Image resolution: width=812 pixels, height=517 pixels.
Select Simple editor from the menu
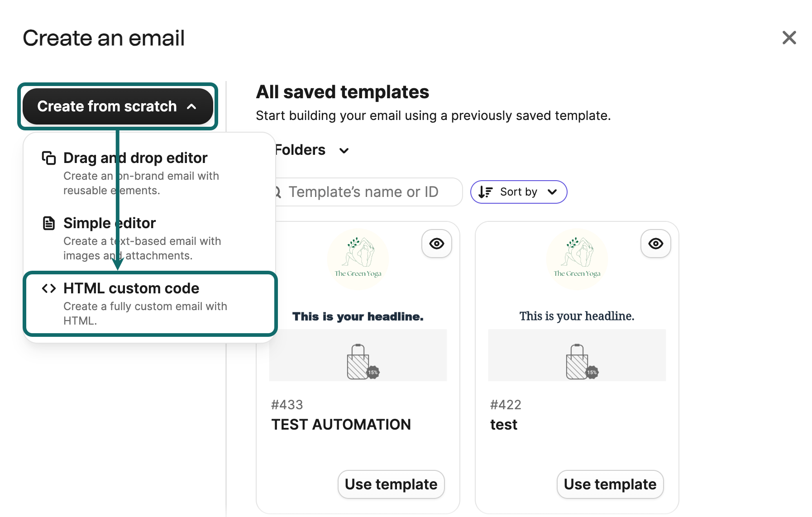[x=109, y=223]
